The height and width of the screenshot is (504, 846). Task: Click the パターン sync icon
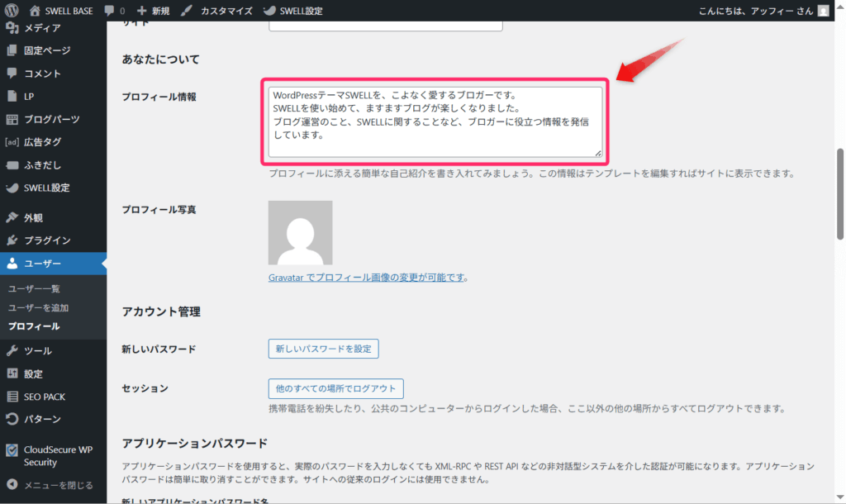pos(12,419)
